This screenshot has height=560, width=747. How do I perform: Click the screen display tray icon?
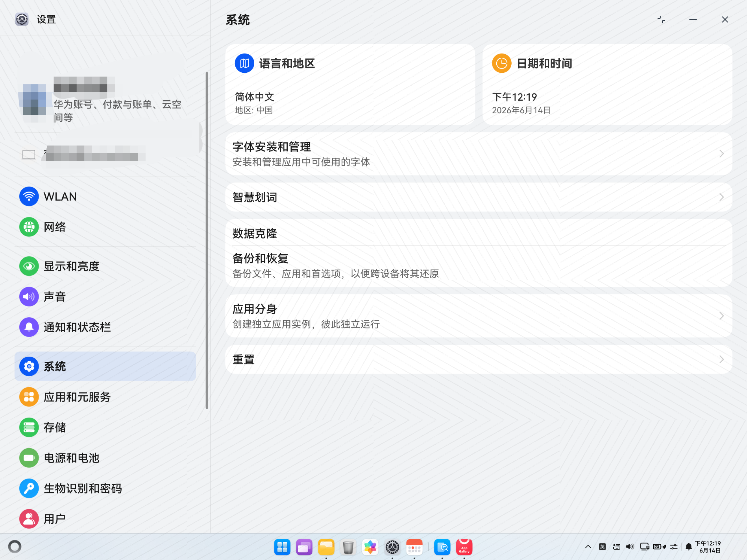[645, 547]
